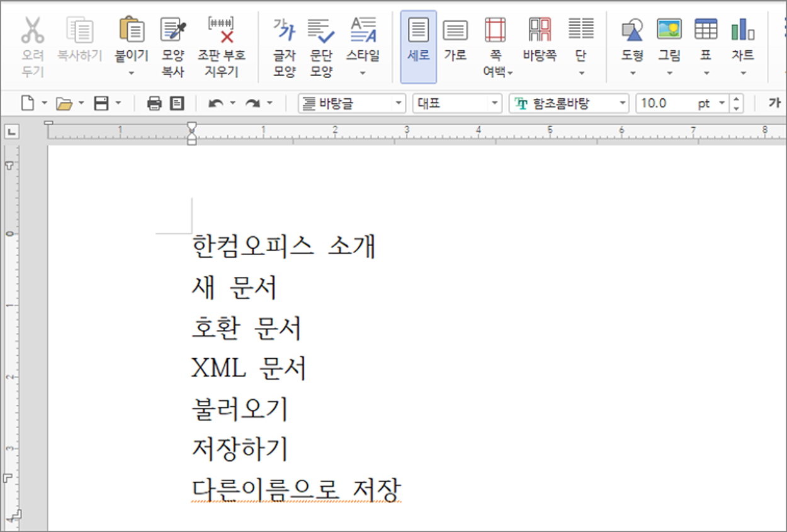Click the indent marker on horizontal ruler
787x532 pixels.
tap(192, 132)
